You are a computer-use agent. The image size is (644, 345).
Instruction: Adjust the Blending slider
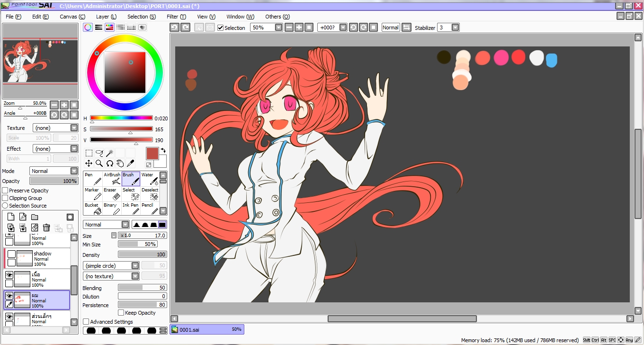click(142, 288)
